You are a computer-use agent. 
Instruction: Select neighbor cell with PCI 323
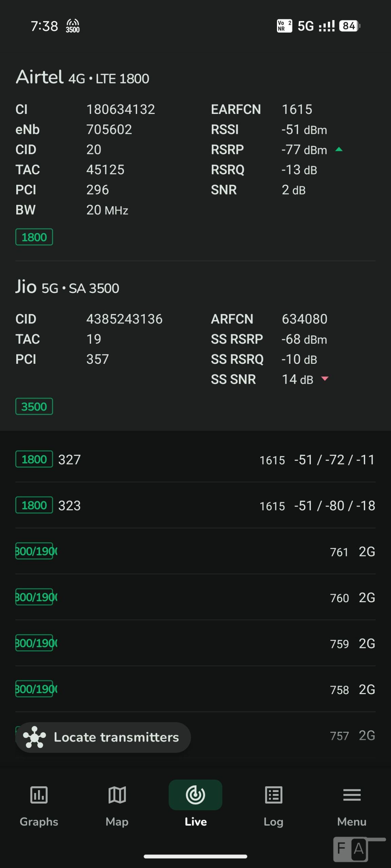[195, 506]
